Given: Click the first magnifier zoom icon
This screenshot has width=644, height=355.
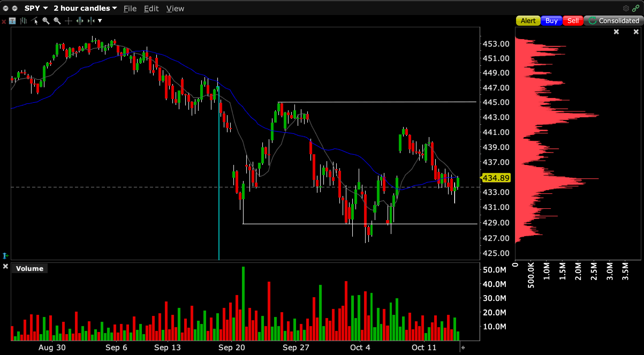Looking at the screenshot, I should point(46,21).
